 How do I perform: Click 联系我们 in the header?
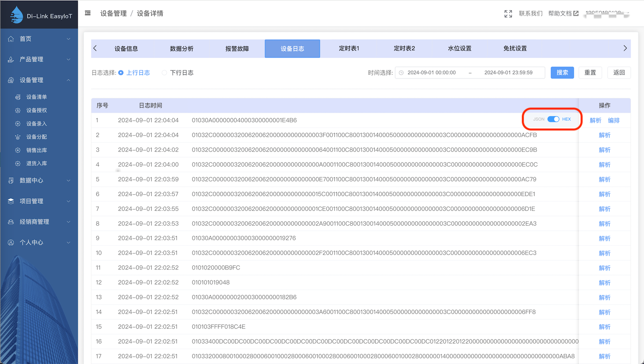coord(531,13)
